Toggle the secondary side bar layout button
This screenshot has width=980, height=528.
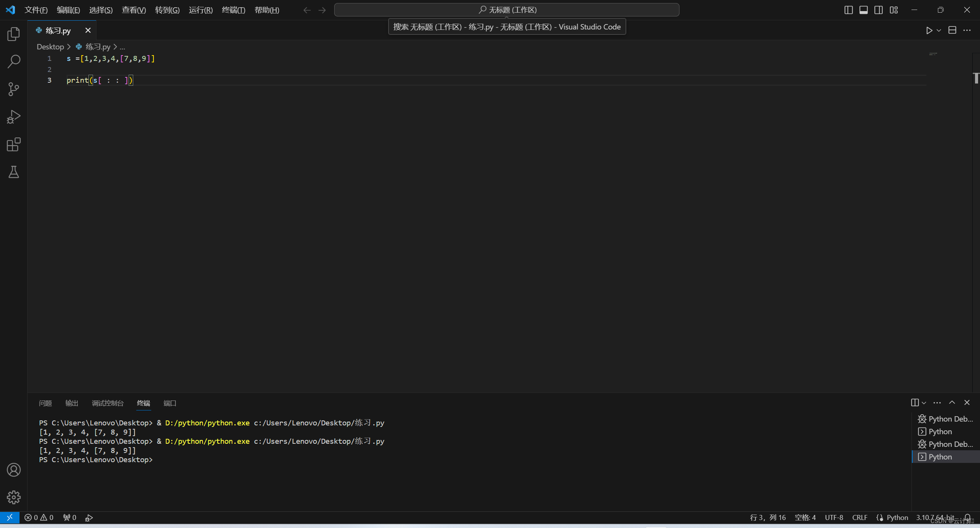click(879, 10)
